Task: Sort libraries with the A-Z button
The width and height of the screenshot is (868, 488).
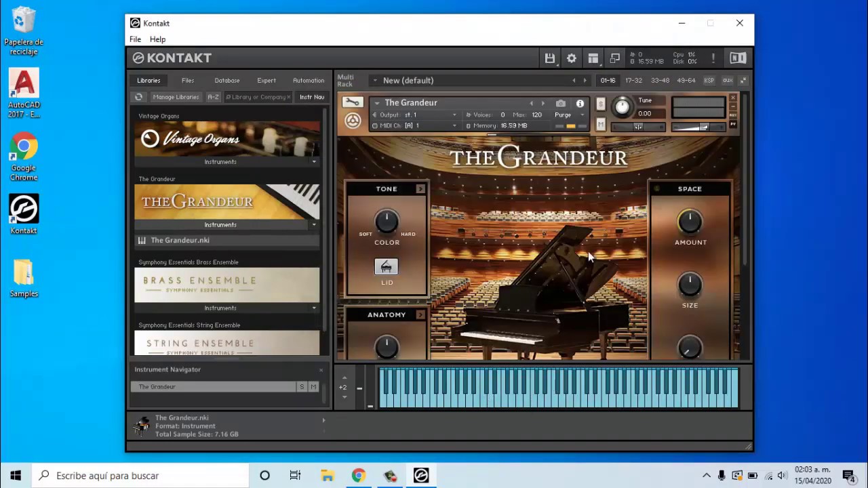Action: (x=213, y=97)
